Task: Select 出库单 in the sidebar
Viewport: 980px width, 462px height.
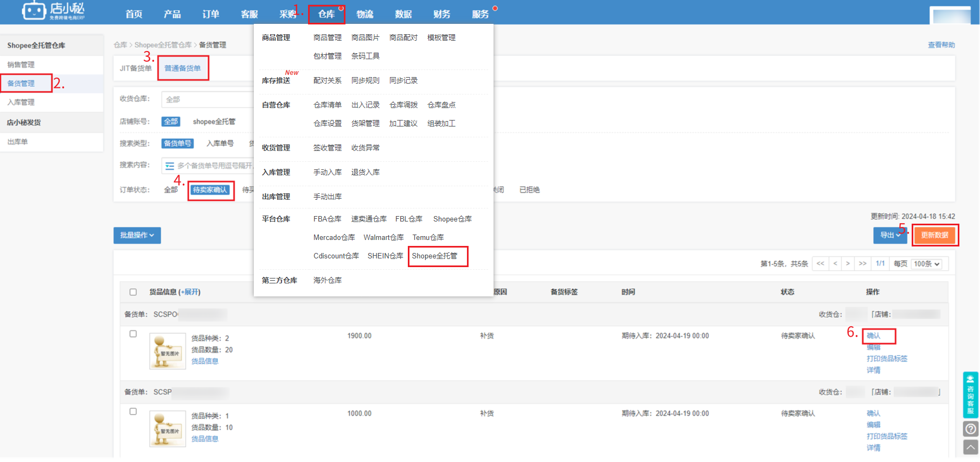Action: (x=18, y=142)
